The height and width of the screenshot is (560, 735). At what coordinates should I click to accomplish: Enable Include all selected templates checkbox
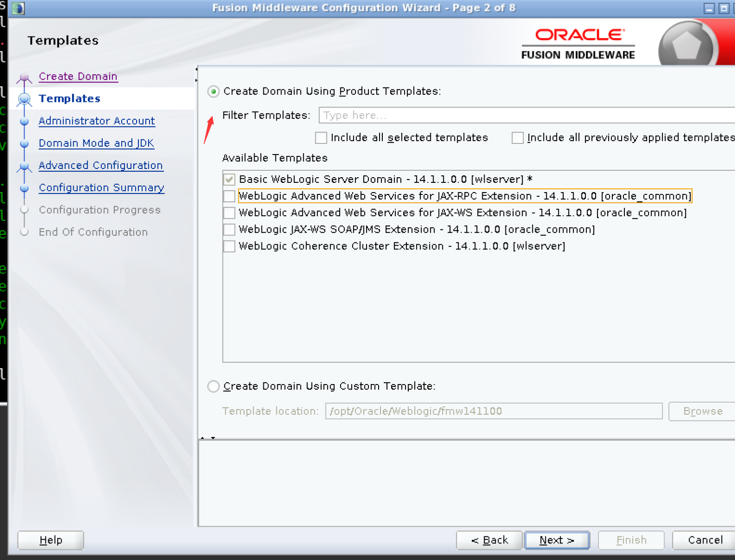click(321, 138)
